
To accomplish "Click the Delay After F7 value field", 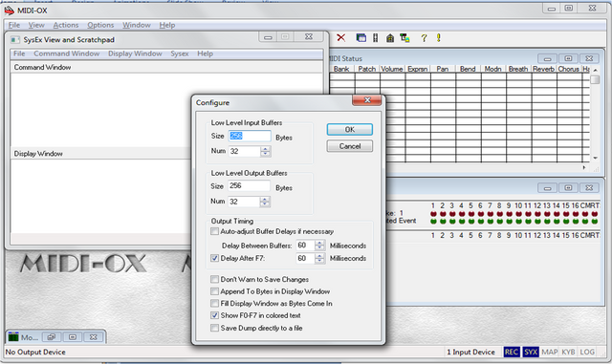I will pyautogui.click(x=305, y=258).
